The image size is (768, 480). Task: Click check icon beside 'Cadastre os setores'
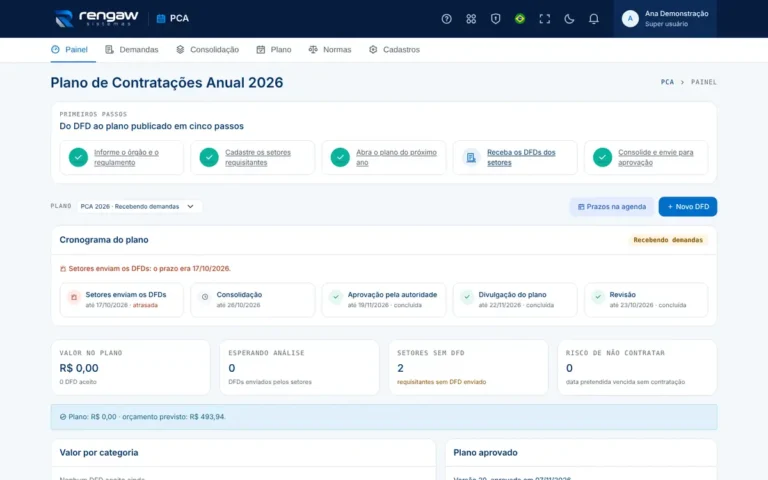209,157
